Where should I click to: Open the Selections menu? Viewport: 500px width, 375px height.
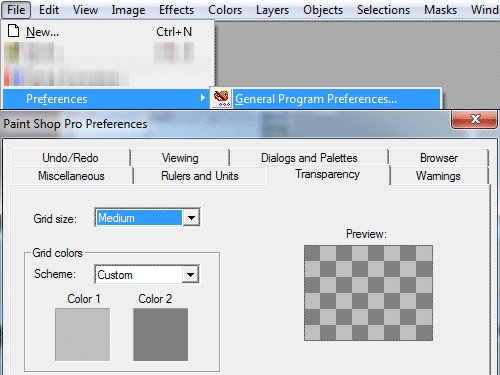pyautogui.click(x=383, y=10)
